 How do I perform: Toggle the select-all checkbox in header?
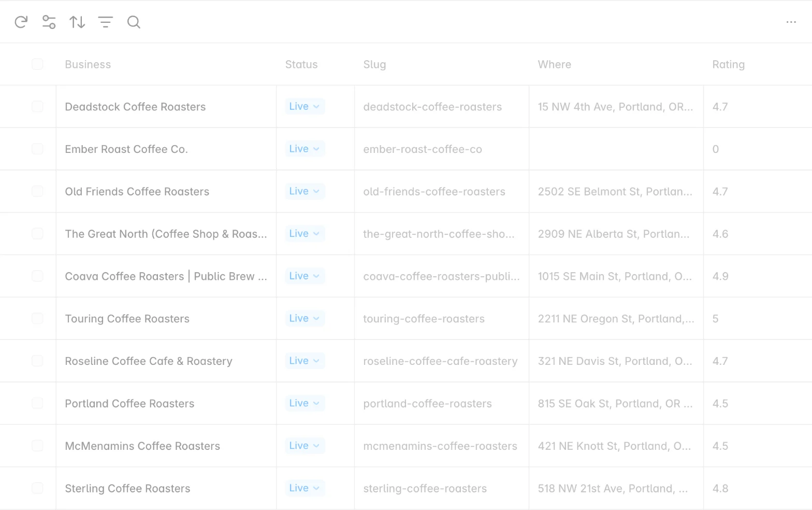point(37,64)
